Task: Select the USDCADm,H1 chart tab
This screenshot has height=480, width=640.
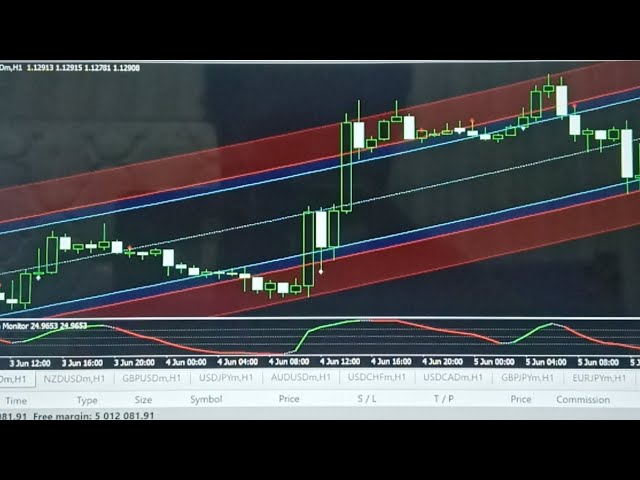Action: pos(453,378)
